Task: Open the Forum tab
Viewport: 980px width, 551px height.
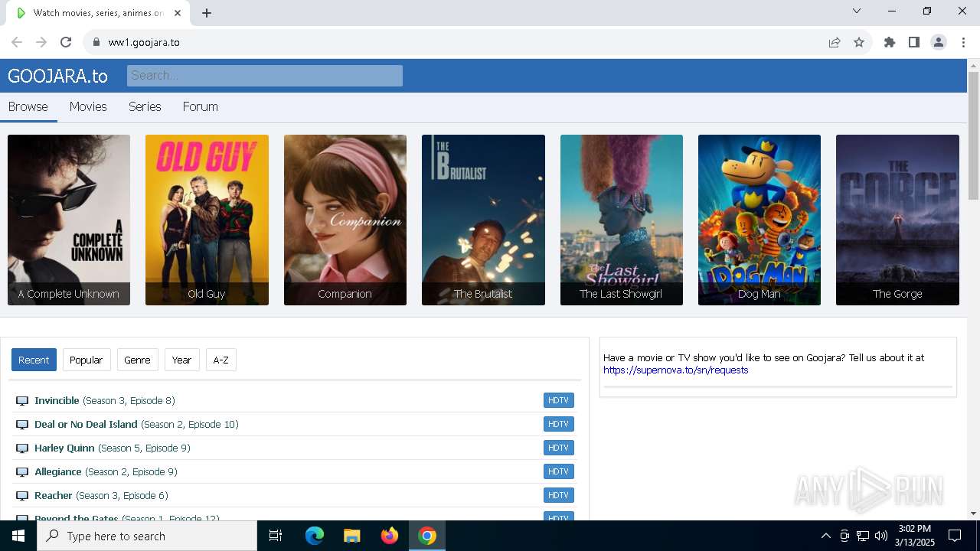Action: click(201, 107)
